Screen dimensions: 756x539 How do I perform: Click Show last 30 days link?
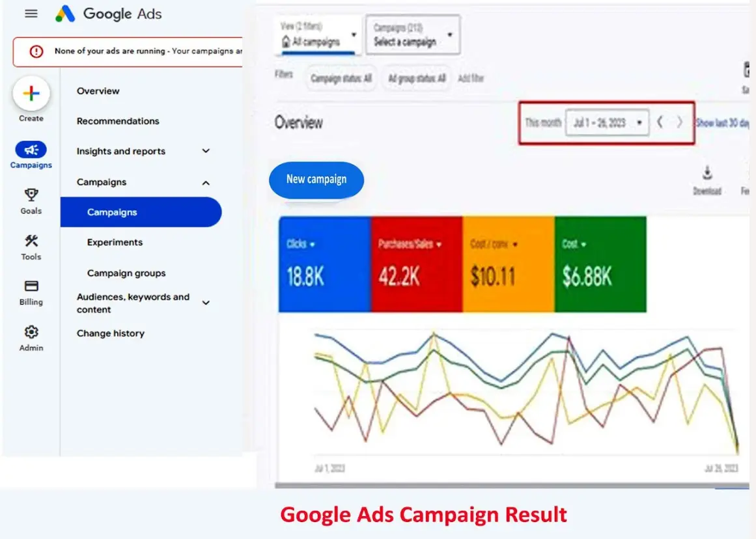point(722,122)
